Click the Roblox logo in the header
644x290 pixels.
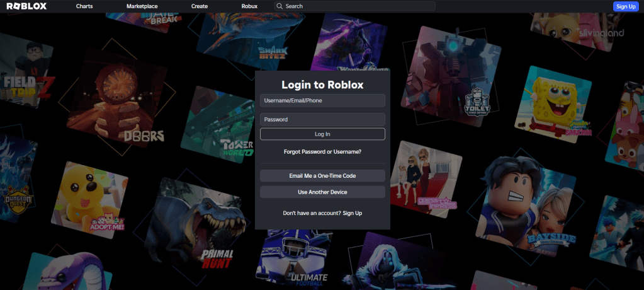(26, 6)
